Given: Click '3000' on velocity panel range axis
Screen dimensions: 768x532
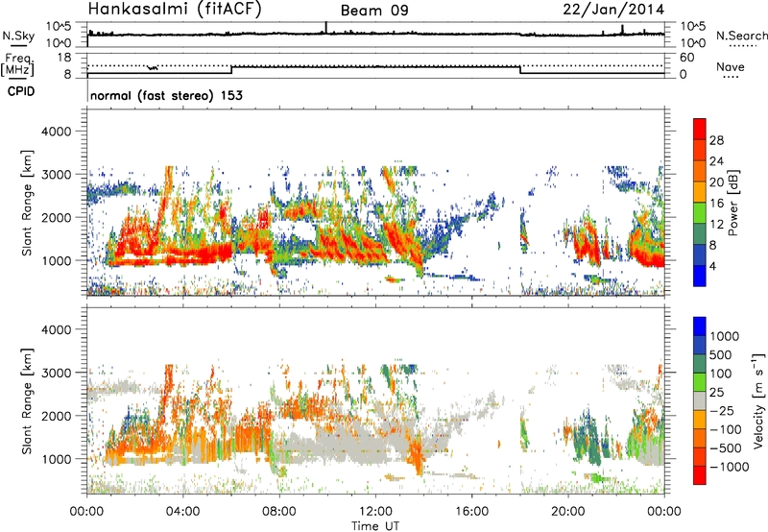Looking at the screenshot, I should tap(56, 373).
